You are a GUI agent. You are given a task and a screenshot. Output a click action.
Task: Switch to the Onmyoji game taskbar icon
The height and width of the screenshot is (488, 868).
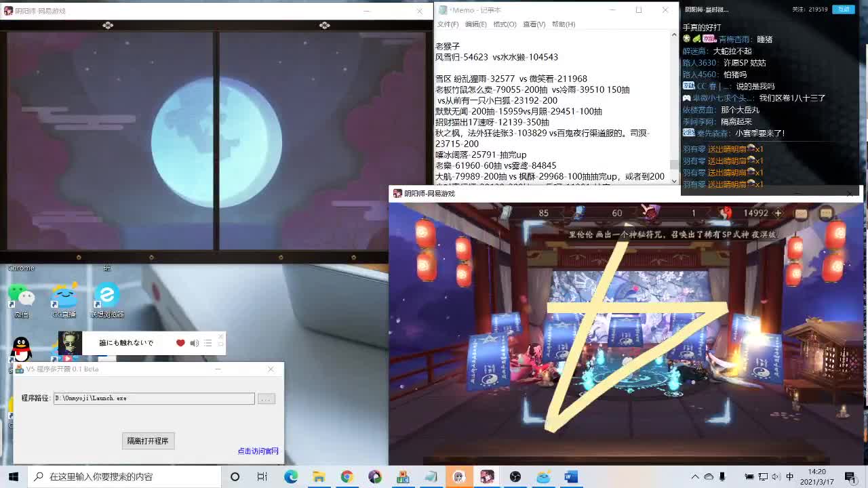coord(487,476)
